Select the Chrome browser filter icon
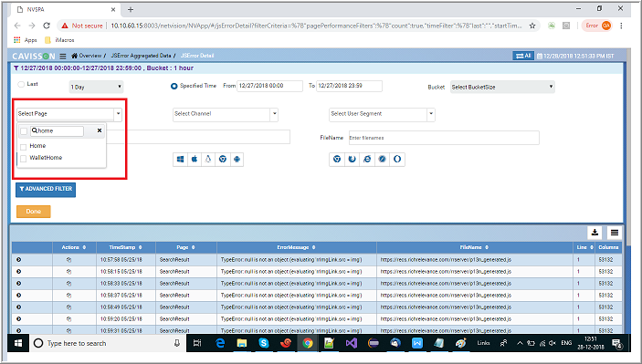Image resolution: width=642 pixels, height=364 pixels. coord(337,159)
